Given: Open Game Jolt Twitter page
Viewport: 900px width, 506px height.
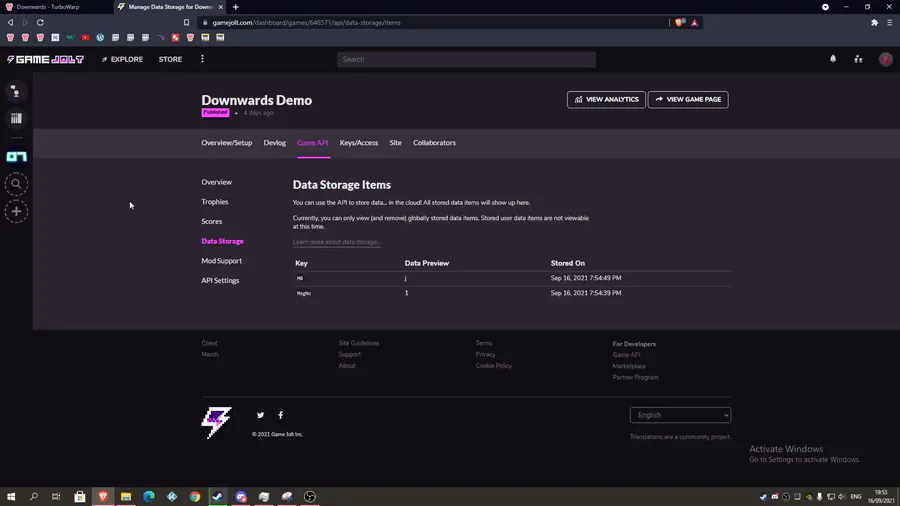Looking at the screenshot, I should (261, 415).
